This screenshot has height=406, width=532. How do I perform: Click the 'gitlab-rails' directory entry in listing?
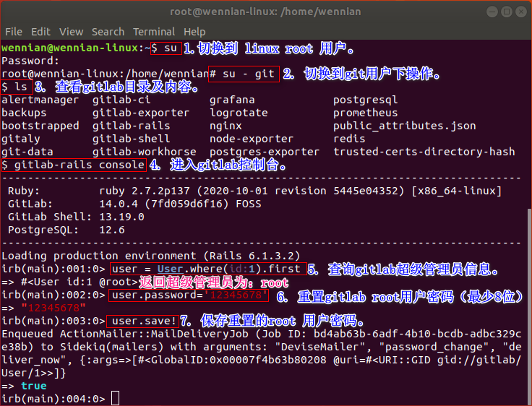[x=131, y=126]
